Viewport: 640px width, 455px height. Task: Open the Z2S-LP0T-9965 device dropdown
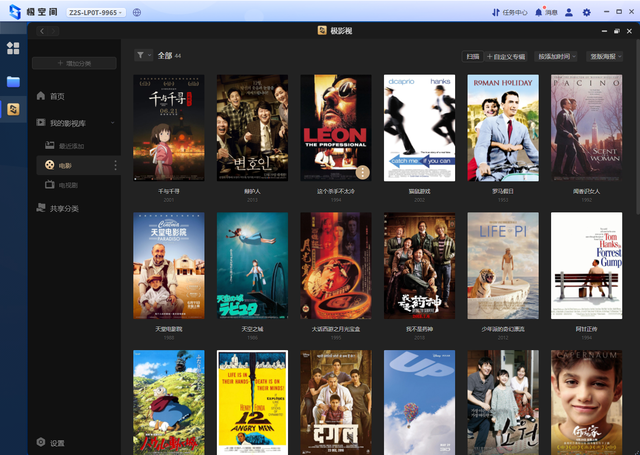(x=96, y=13)
